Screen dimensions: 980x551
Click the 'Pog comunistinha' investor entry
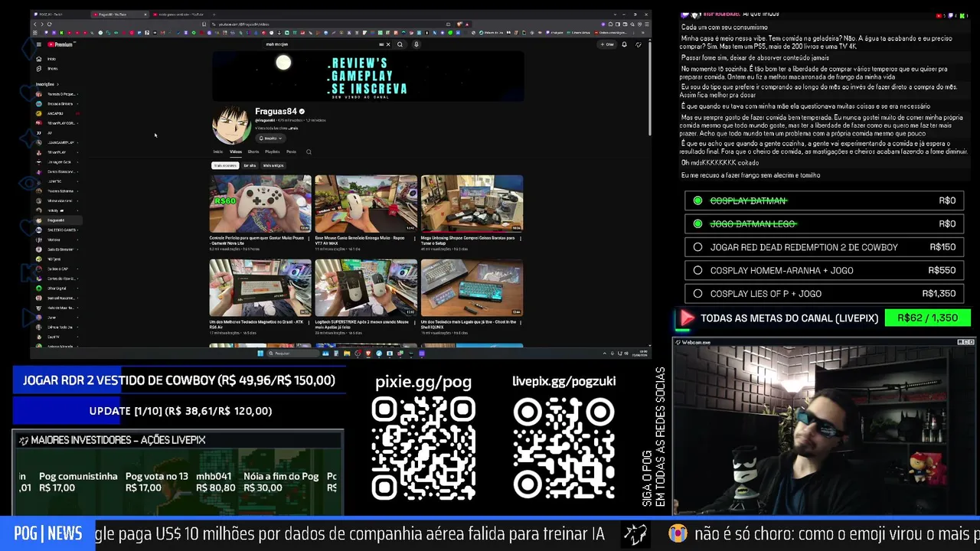click(x=78, y=481)
